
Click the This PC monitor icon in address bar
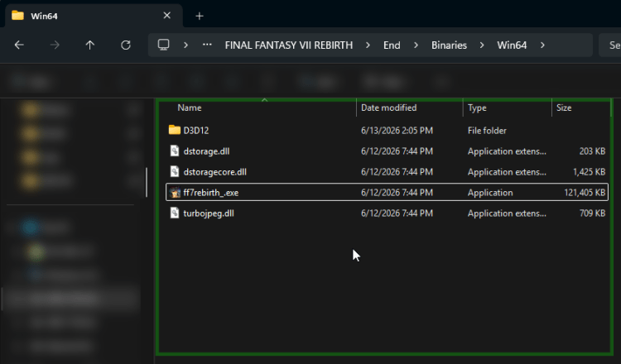coord(164,45)
